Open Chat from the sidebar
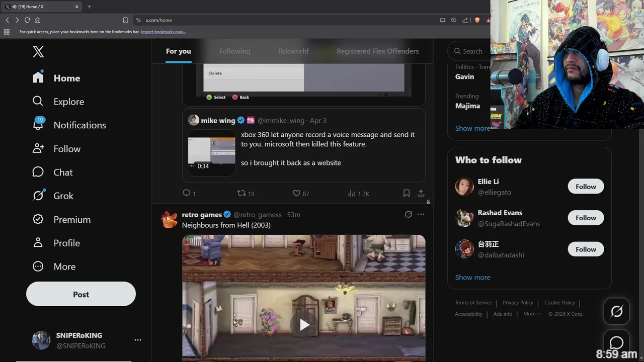 click(x=52, y=172)
